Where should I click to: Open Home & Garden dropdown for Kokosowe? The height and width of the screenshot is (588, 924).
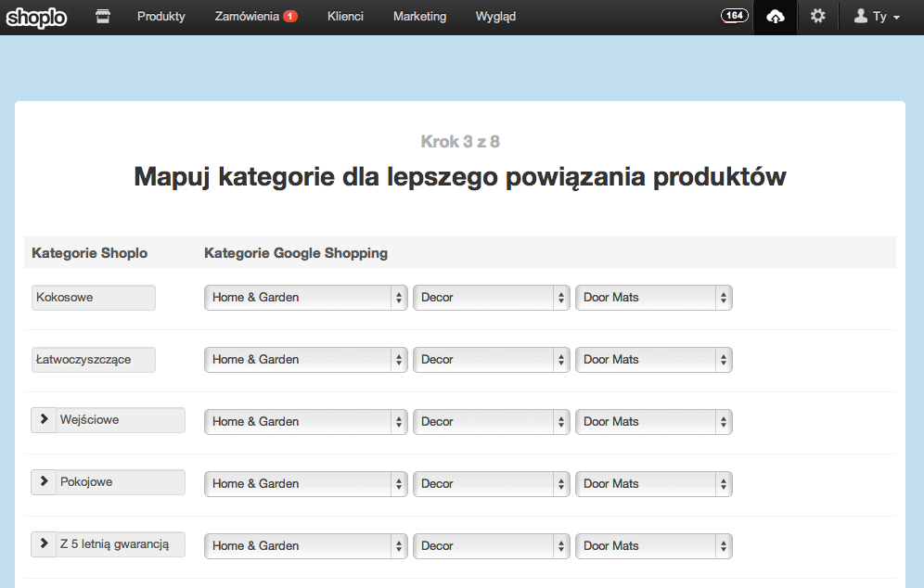[x=306, y=298]
